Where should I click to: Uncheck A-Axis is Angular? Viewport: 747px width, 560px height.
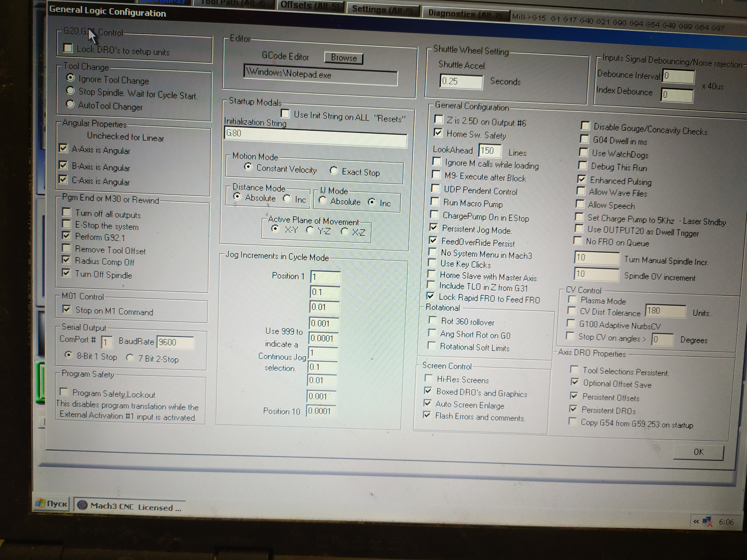click(x=63, y=148)
